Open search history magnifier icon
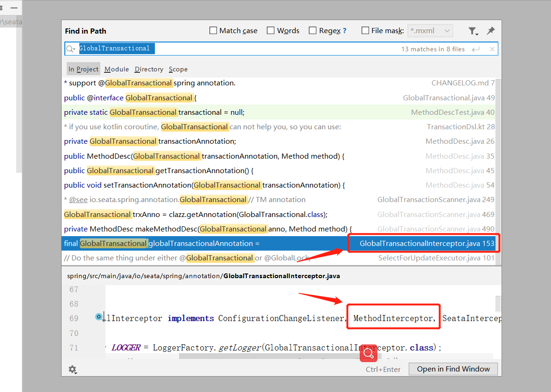This screenshot has height=392, width=551. [x=70, y=49]
